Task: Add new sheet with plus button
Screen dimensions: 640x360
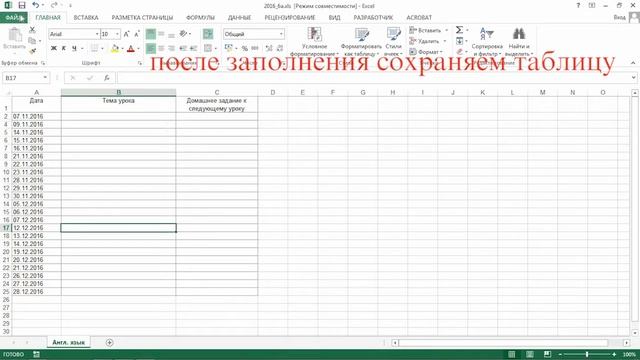Action: click(x=109, y=342)
